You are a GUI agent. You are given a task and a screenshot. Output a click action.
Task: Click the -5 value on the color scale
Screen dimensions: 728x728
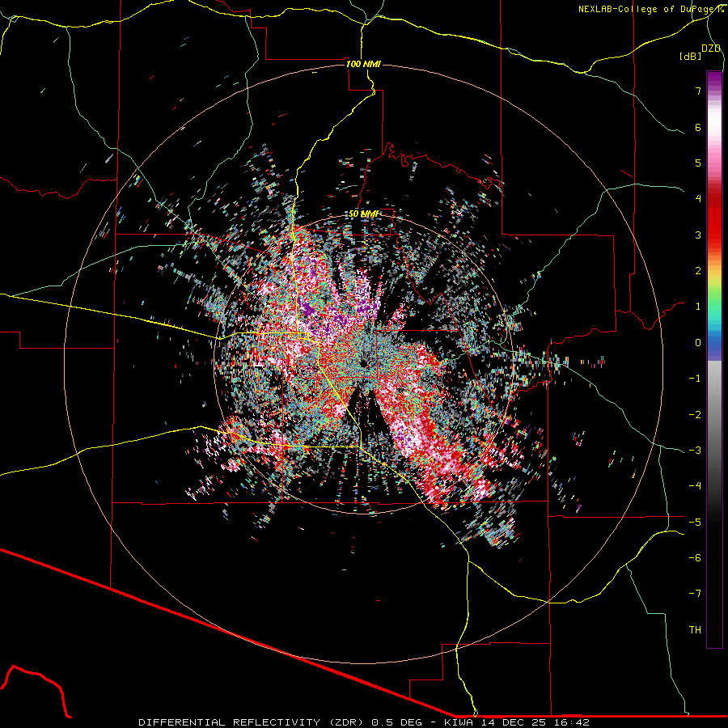695,523
